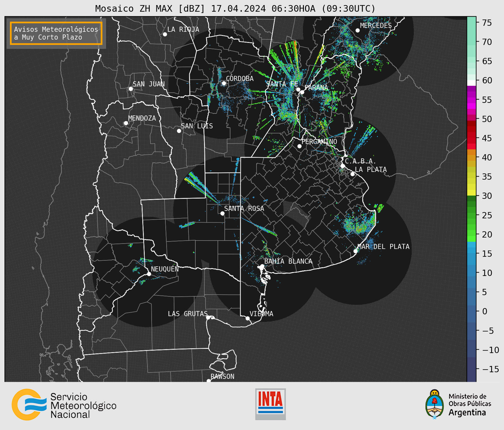Click the Ministerio de Obras Públicas crest
504x430 pixels.
[x=434, y=404]
